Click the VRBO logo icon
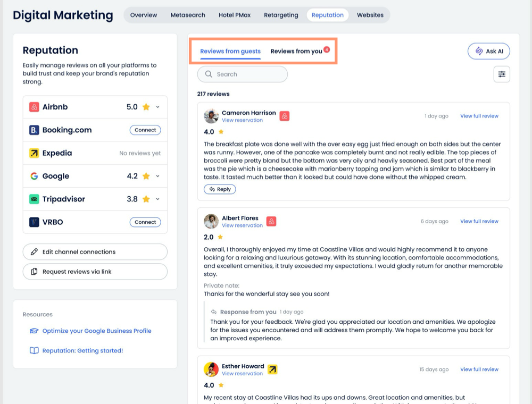The height and width of the screenshot is (404, 532). 34,222
